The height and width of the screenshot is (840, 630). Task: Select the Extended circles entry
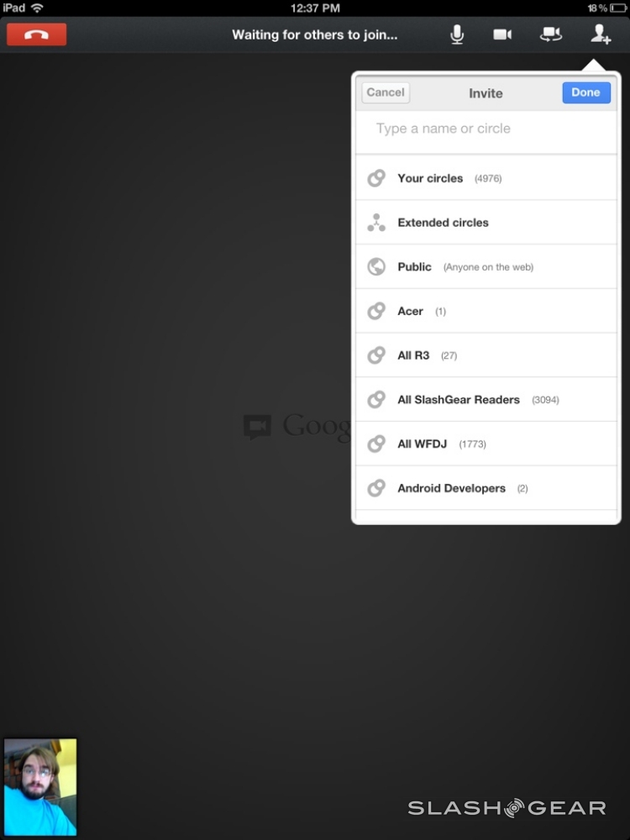486,223
